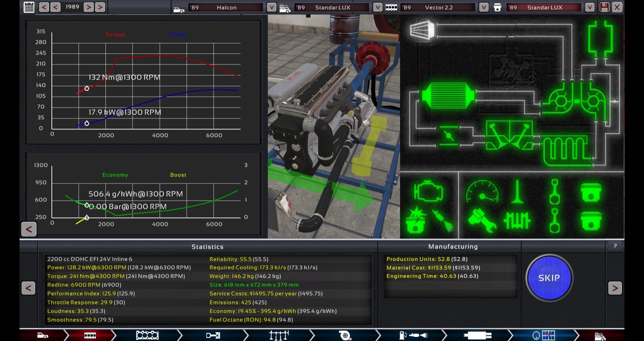
Task: Select the single valve icon
Action: pos(517,192)
